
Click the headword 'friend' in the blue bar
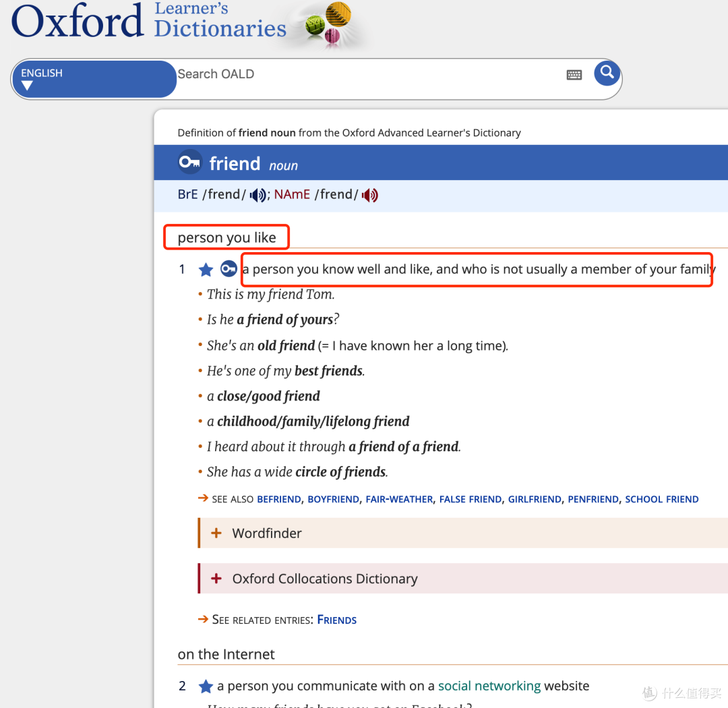(235, 164)
